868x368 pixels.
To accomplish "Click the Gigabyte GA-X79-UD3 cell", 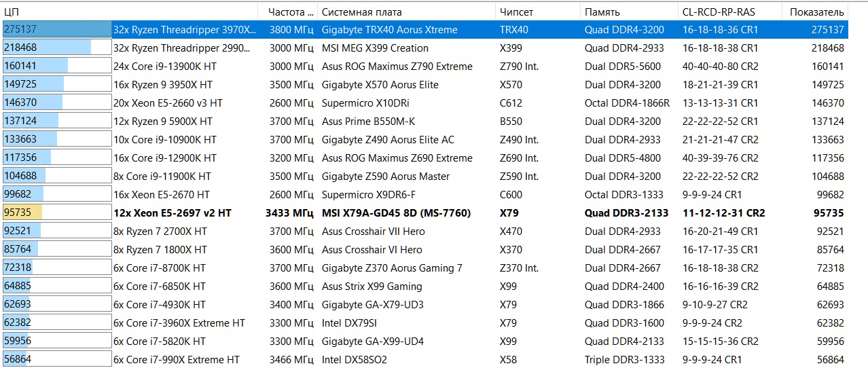I will (372, 305).
